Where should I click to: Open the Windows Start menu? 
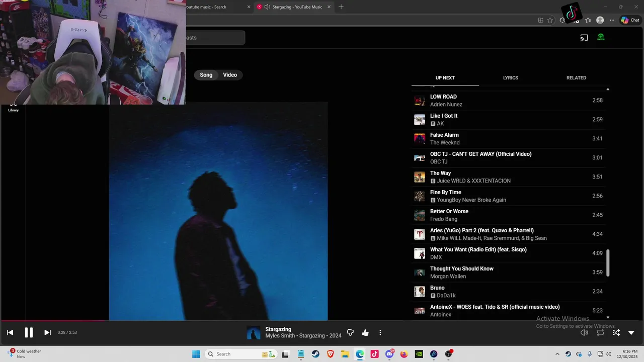click(196, 354)
